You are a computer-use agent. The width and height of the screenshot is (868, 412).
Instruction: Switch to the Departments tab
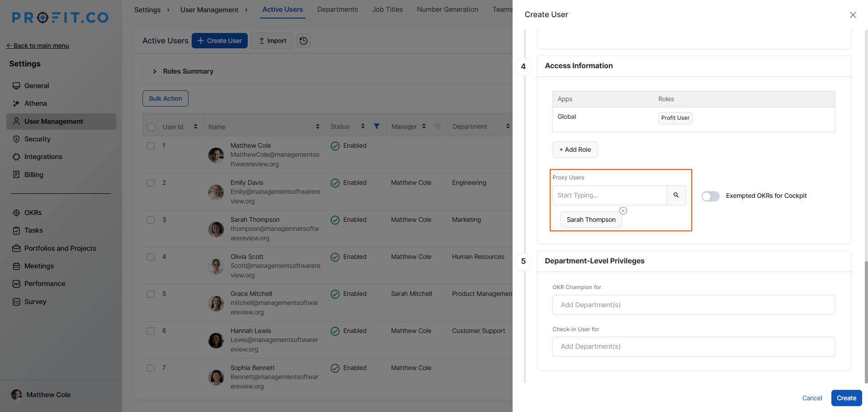[x=337, y=9]
